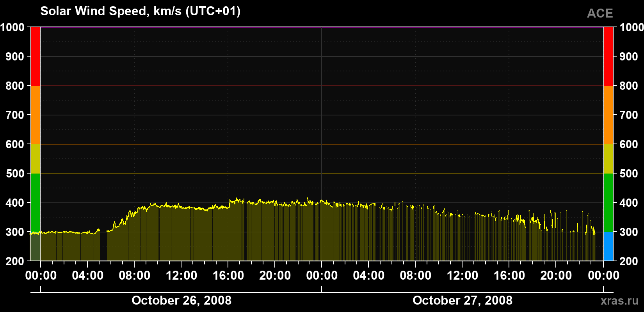Click the 1000 label on the left axis
The height and width of the screenshot is (312, 644).
tap(12, 27)
